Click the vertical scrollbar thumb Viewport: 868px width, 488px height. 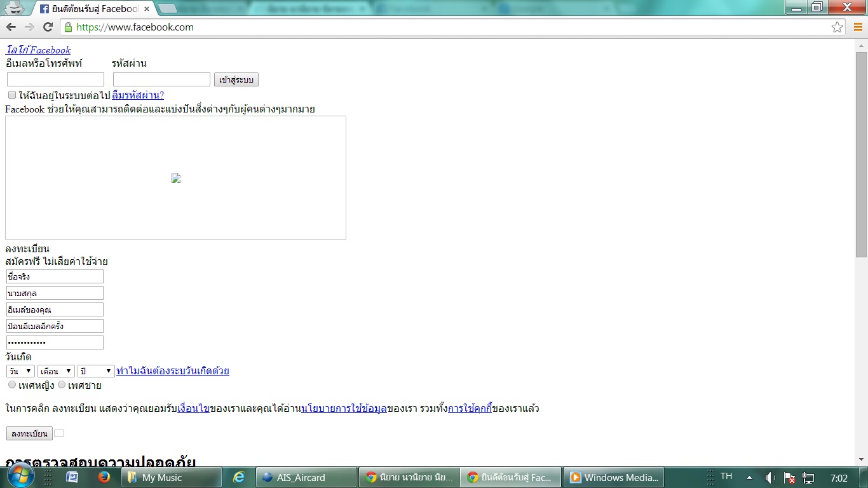(861, 154)
